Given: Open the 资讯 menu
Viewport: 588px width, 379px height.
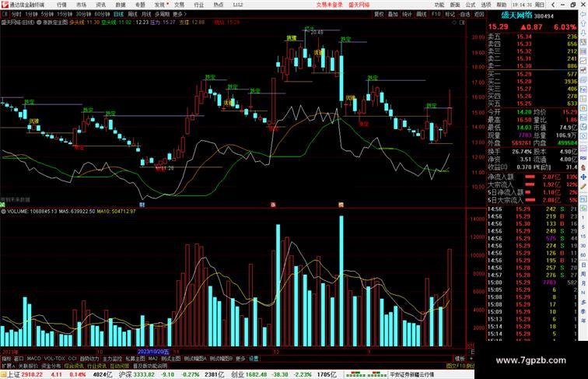Looking at the screenshot, I should (x=100, y=5).
